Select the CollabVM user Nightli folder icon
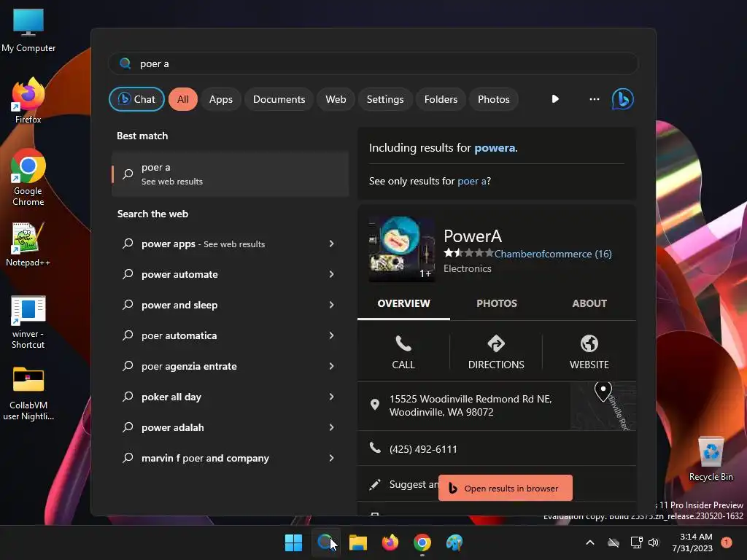Screen dimensions: 747x560 [28, 393]
